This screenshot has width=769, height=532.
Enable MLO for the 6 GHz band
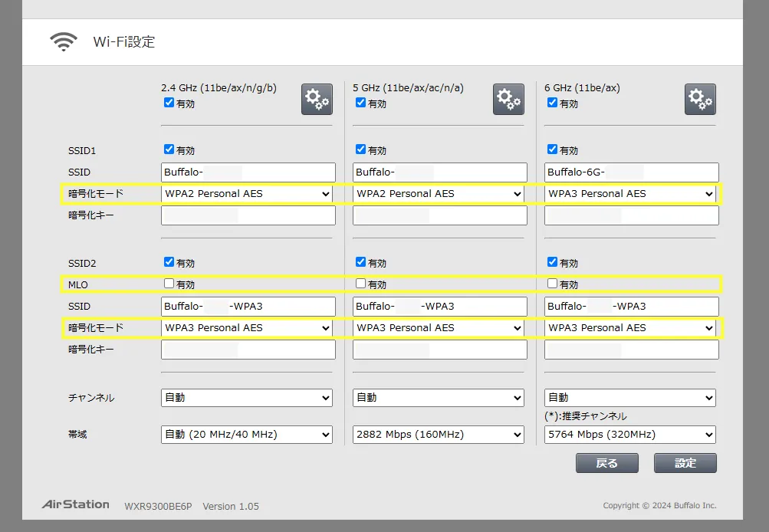(553, 284)
